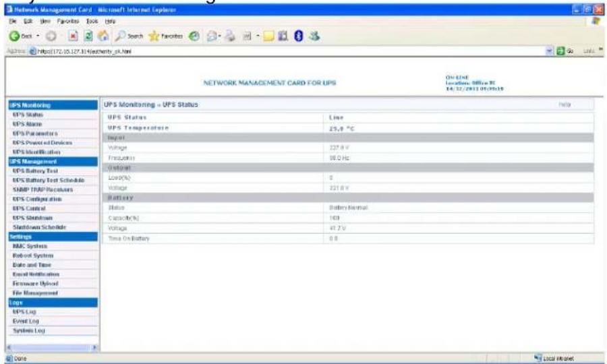Open the Help menu
Image resolution: width=607 pixels, height=364 pixels.
click(x=110, y=22)
